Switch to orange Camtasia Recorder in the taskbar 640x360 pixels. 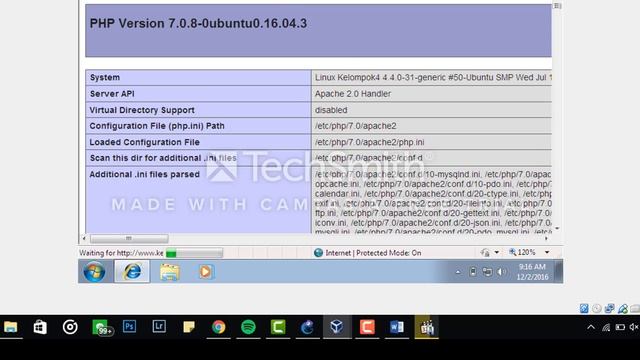tap(367, 327)
